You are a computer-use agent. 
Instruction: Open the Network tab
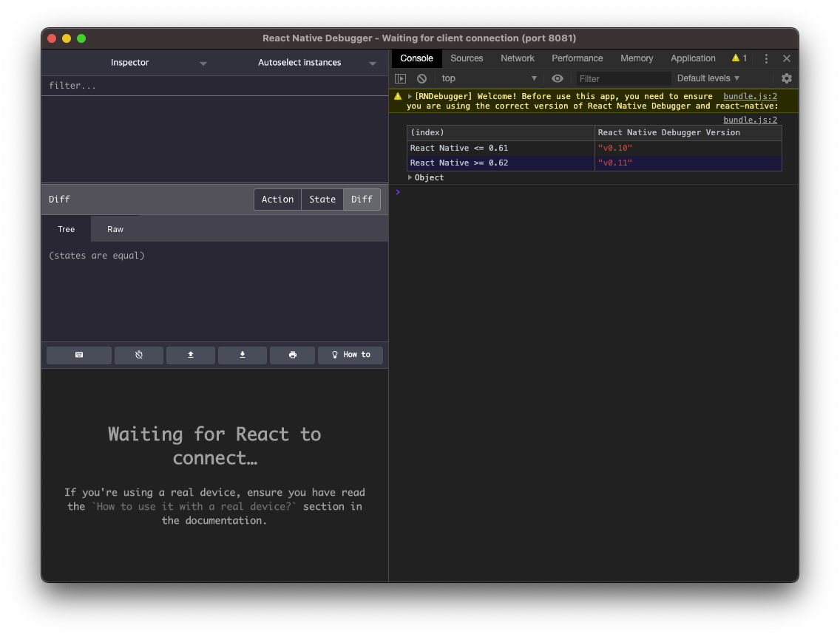click(518, 58)
